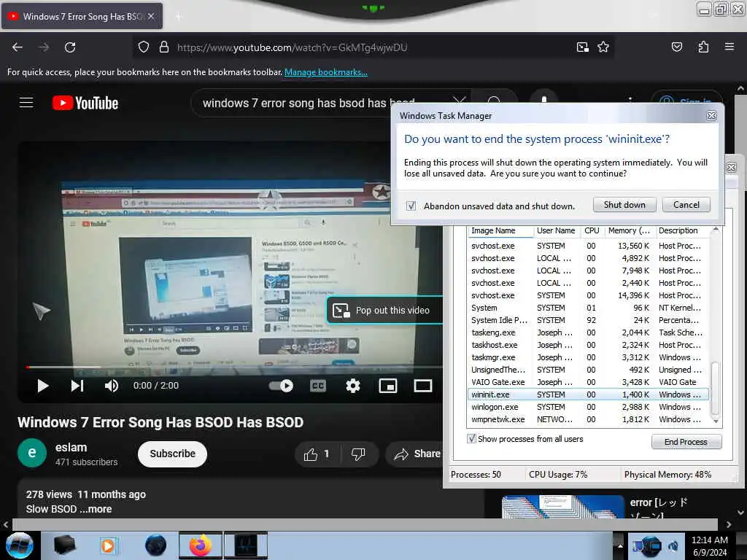Screen dimensions: 747x560
Task: Open eslam channel avatar
Action: coord(32,453)
